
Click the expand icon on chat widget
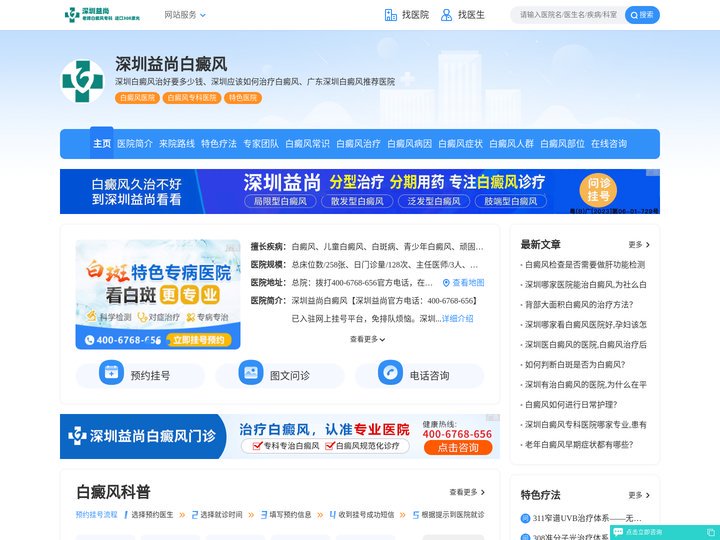coord(712,532)
